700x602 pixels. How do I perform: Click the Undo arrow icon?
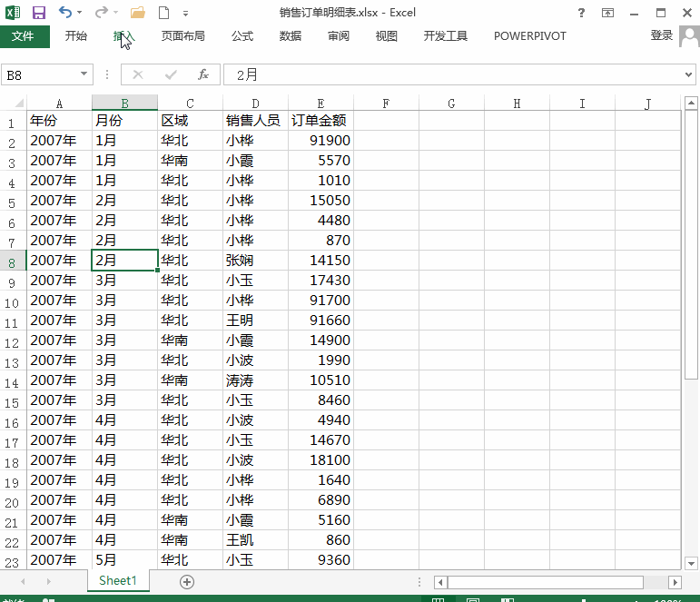[x=65, y=13]
